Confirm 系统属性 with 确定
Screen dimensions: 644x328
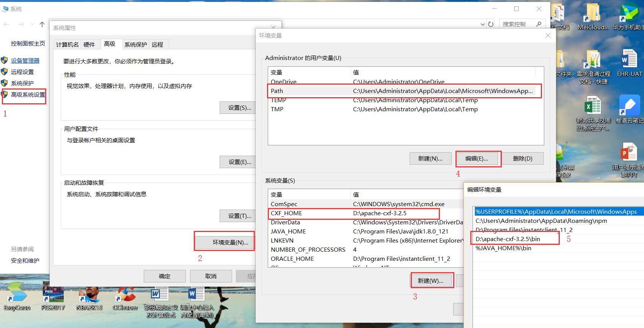click(x=165, y=276)
